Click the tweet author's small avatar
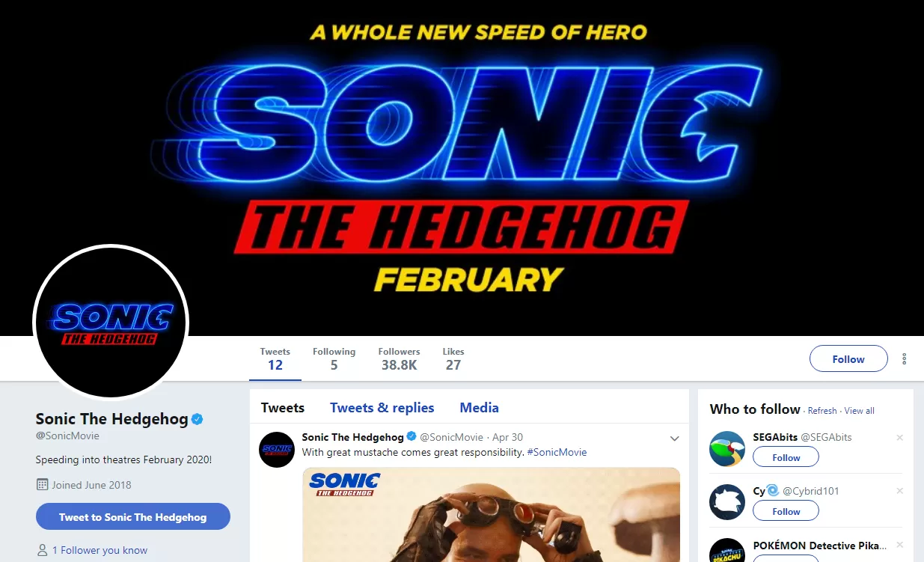The width and height of the screenshot is (924, 562). coord(277,449)
